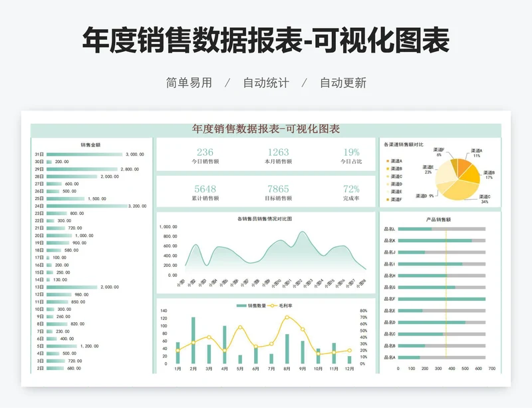Click the 渠道B legend color marker
The width and height of the screenshot is (532, 408).
click(387, 169)
